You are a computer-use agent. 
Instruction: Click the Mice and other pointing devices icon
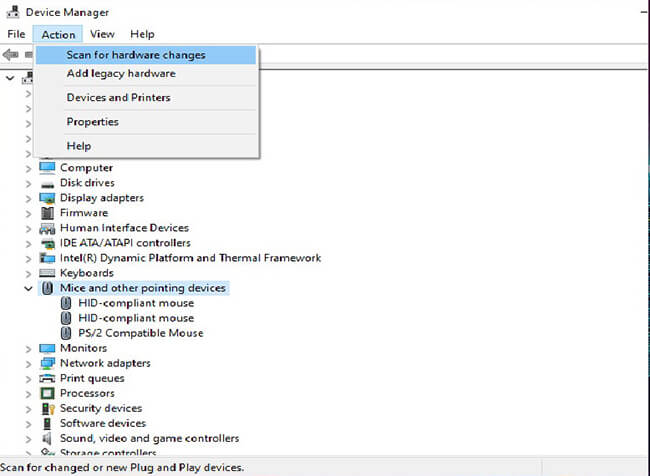[x=47, y=288]
